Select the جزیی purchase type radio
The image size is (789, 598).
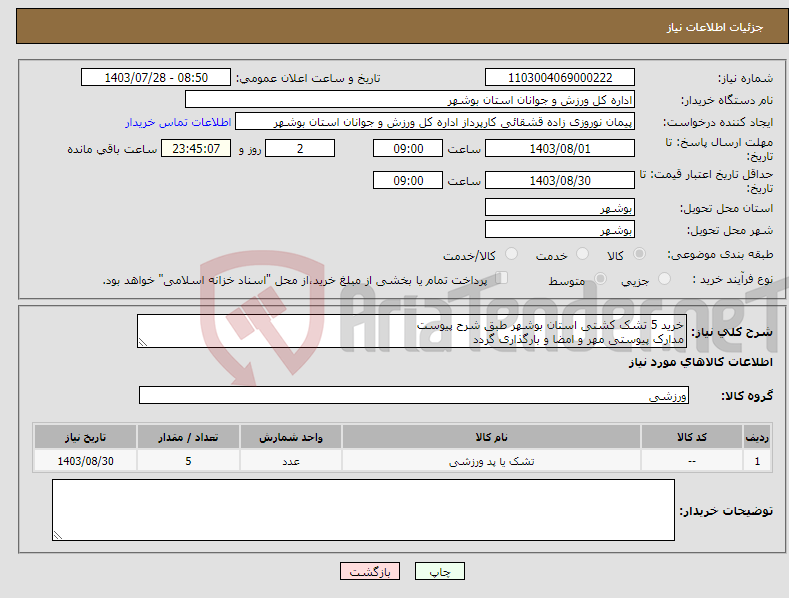point(664,278)
